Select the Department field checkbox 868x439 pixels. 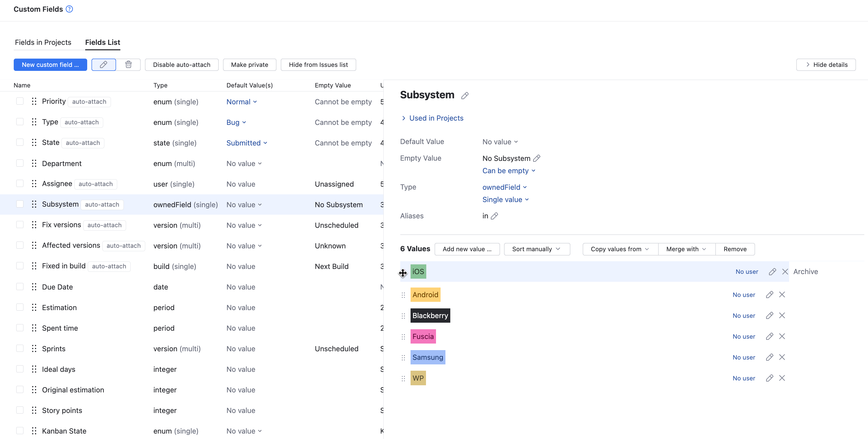pos(20,163)
